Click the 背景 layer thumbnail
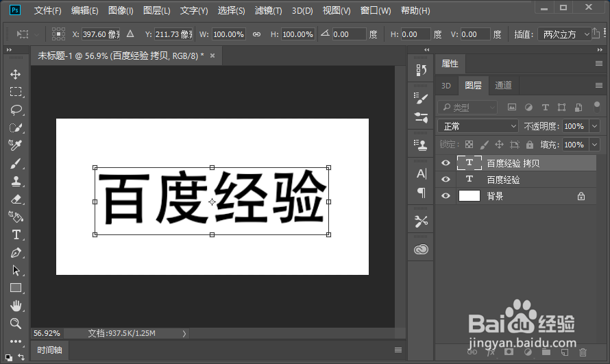 tap(469, 195)
